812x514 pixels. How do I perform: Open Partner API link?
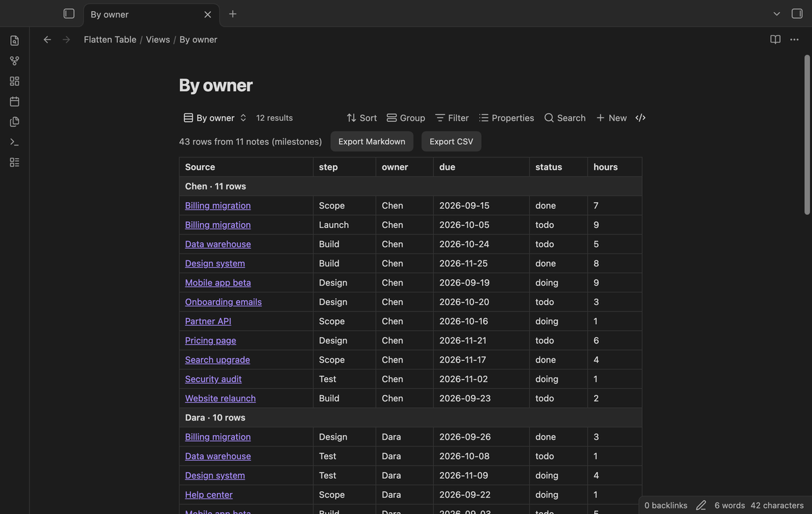[x=208, y=321]
